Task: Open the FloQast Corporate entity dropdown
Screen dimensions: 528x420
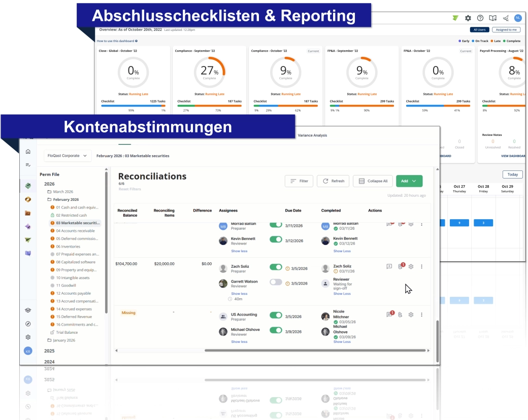Action: tap(68, 156)
